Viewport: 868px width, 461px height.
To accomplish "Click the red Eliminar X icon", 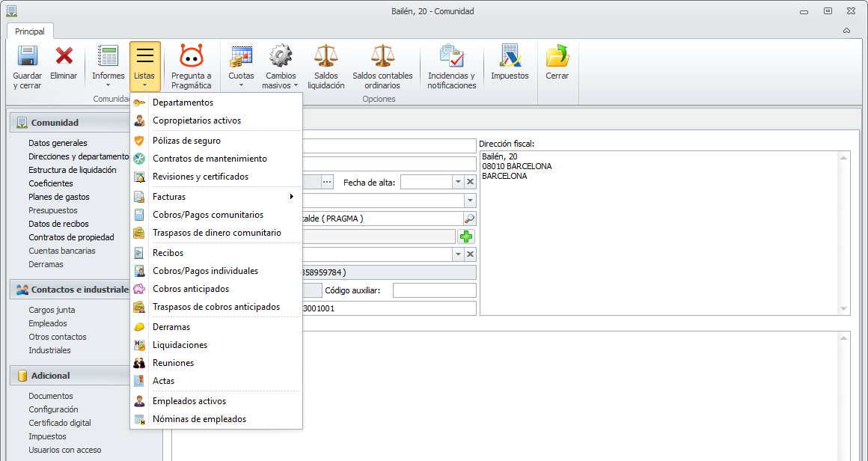I will pyautogui.click(x=64, y=57).
